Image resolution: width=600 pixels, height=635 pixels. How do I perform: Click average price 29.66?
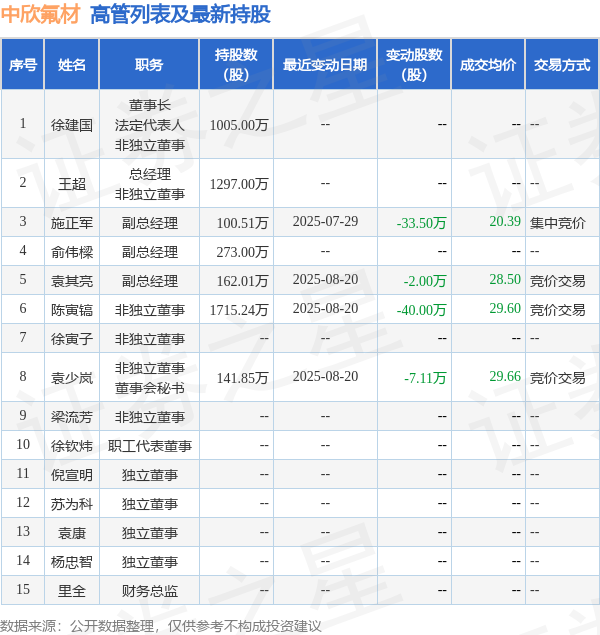(505, 376)
